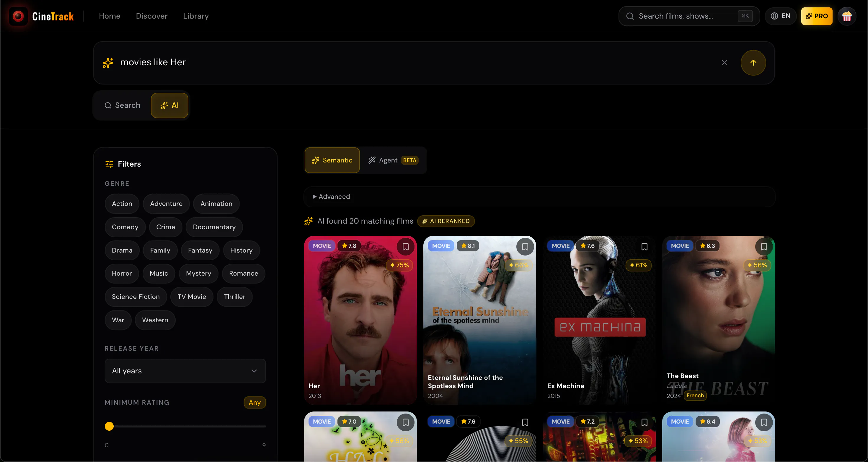868x462 pixels.
Task: Click the Search films, shows input field
Action: click(689, 16)
